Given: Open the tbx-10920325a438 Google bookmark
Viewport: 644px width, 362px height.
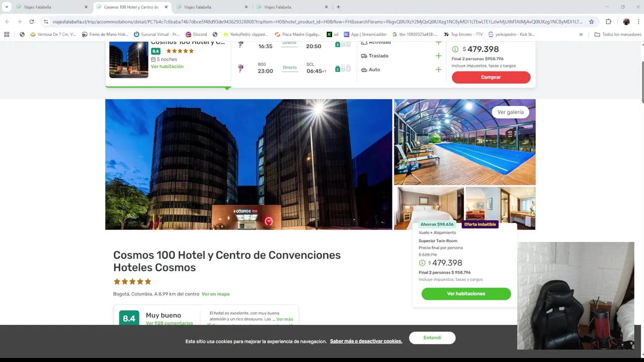Looking at the screenshot, I should click(415, 34).
